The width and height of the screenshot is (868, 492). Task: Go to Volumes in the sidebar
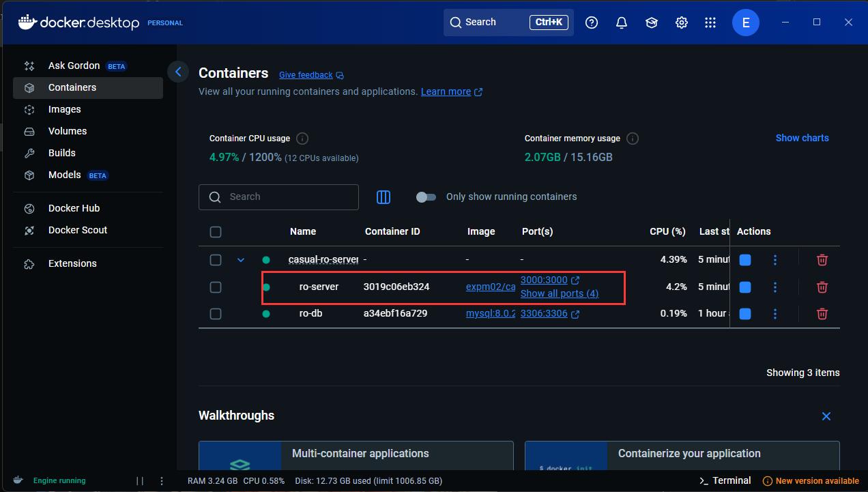pyautogui.click(x=88, y=131)
